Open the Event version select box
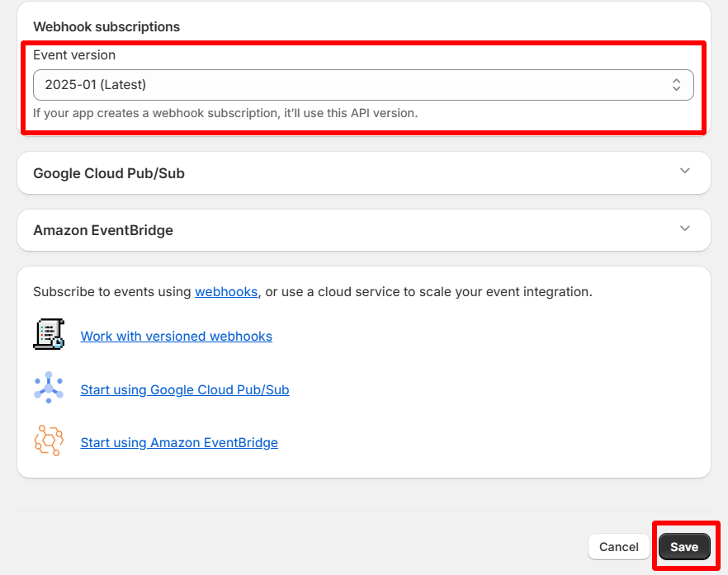Screen dimensions: 728x575 (363, 85)
